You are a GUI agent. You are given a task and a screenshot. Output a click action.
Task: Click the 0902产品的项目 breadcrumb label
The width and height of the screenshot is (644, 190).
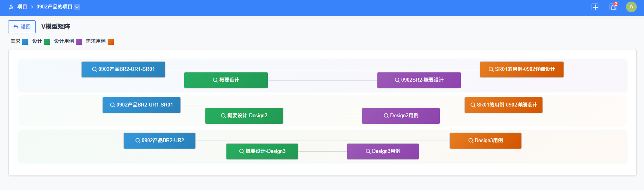point(54,7)
